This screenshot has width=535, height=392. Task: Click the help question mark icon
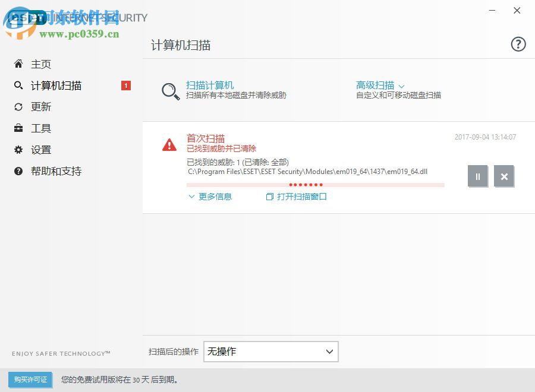coord(518,44)
